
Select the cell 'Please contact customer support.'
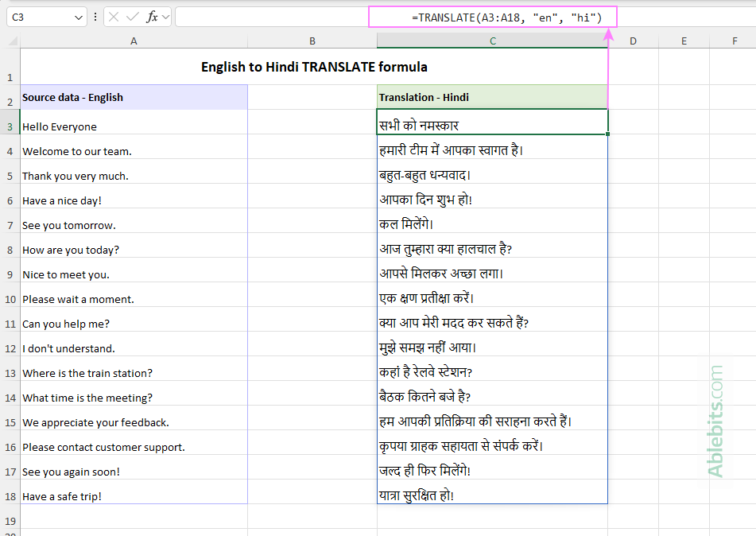[134, 442]
